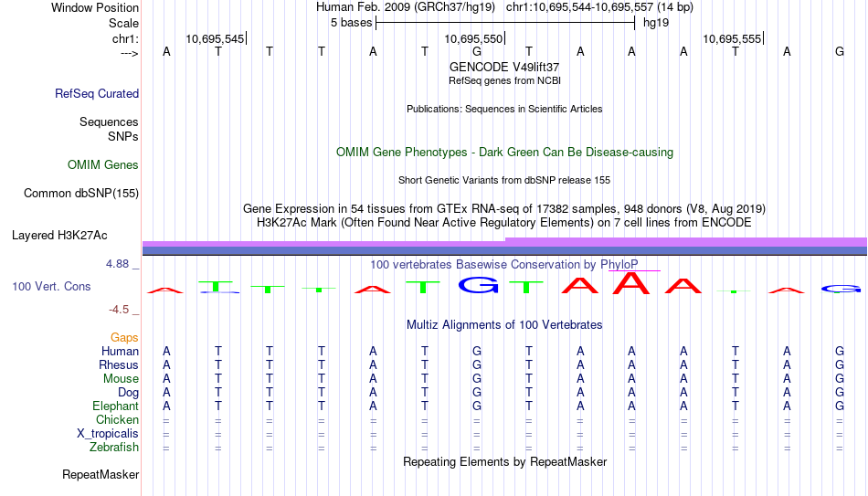This screenshot has height=496, width=868.
Task: Click the 4.88 conservation maximum value
Action: pos(117,264)
